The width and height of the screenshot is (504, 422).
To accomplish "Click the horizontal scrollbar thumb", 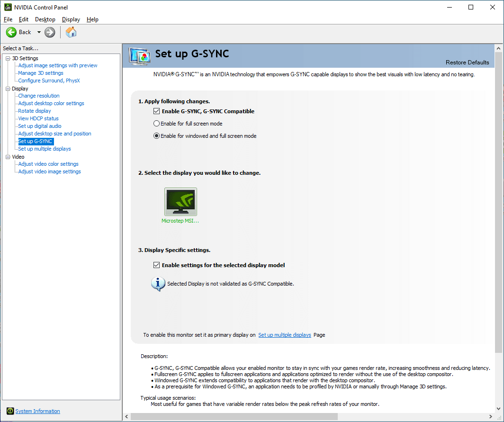I will [x=234, y=416].
